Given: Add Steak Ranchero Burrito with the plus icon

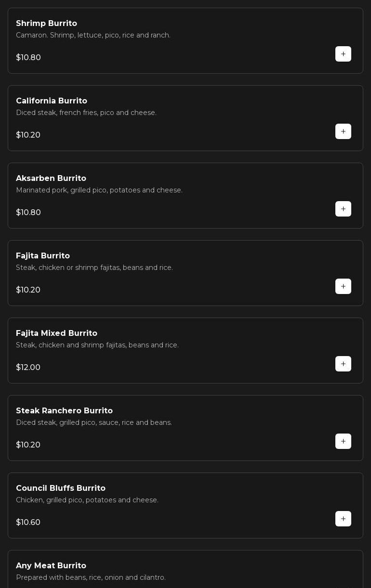Looking at the screenshot, I should tap(343, 441).
